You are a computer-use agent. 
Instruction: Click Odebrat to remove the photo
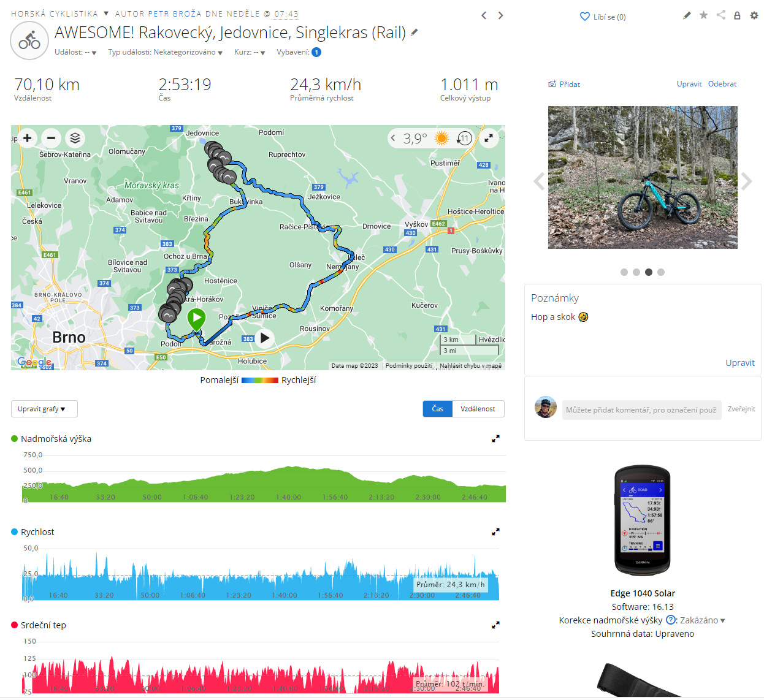(x=722, y=84)
